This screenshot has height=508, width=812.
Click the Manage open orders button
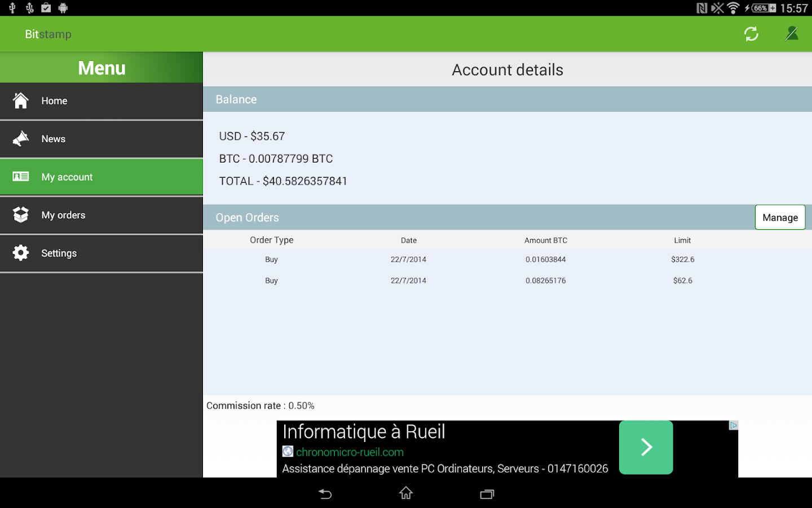780,217
